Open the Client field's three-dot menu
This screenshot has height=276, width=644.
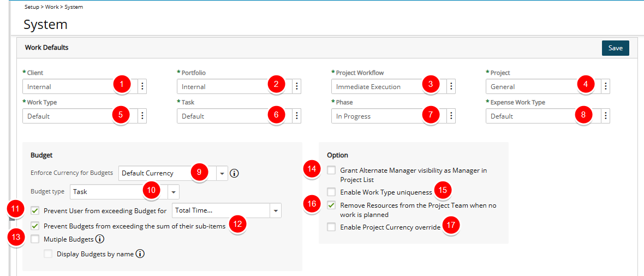coord(142,86)
